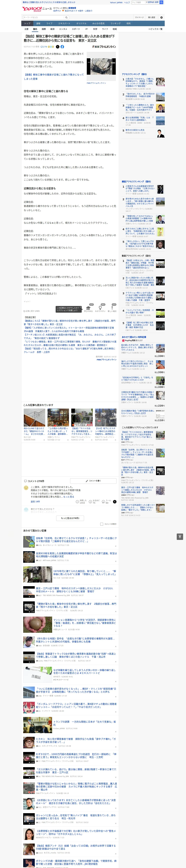Viewport: 186px width, 868px height.
Task: Open the 速報 navigation tab
Action: (38, 24)
